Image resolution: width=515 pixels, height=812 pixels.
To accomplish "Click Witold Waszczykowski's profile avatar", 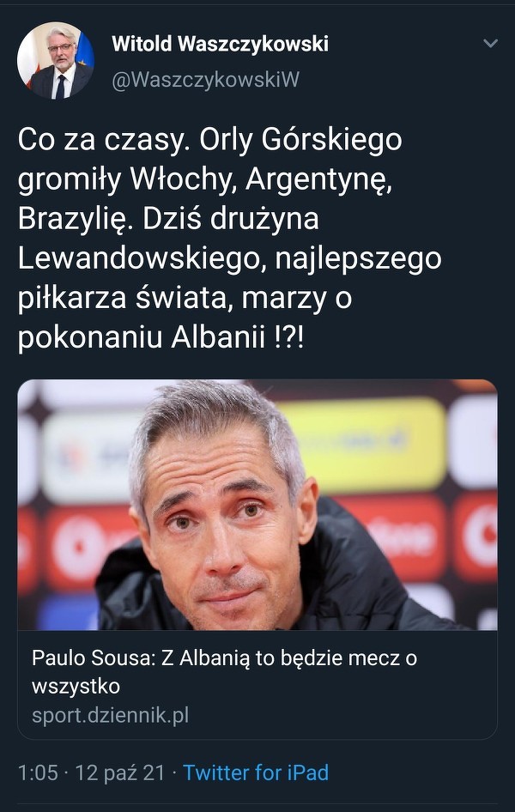I will tap(55, 60).
